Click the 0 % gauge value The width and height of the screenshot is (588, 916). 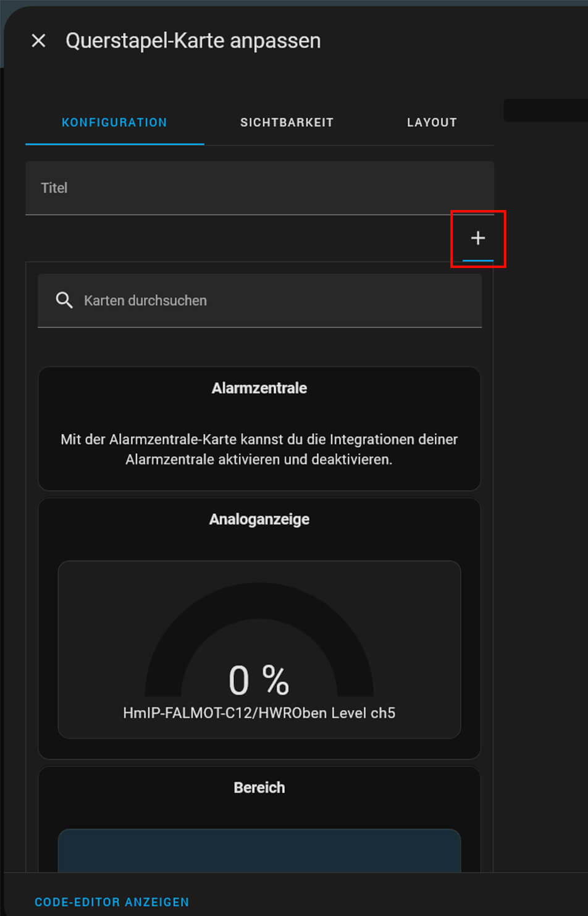(259, 680)
